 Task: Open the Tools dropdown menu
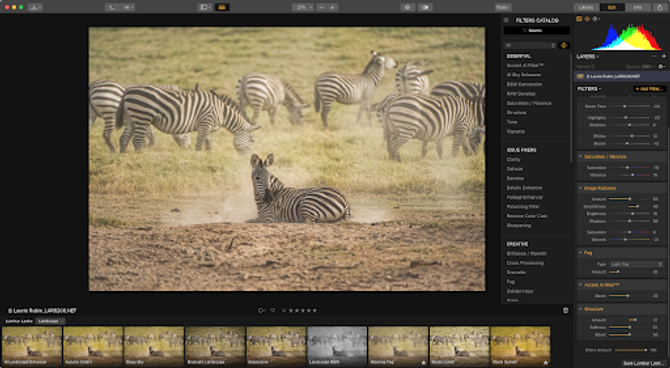pyautogui.click(x=503, y=7)
